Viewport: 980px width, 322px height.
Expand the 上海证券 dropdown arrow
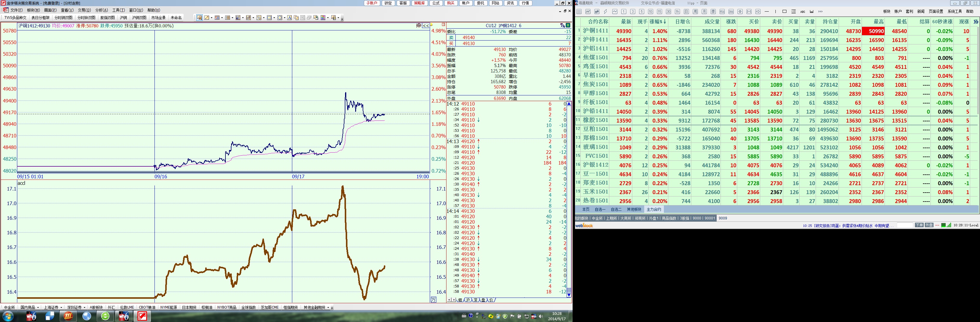coord(61,308)
